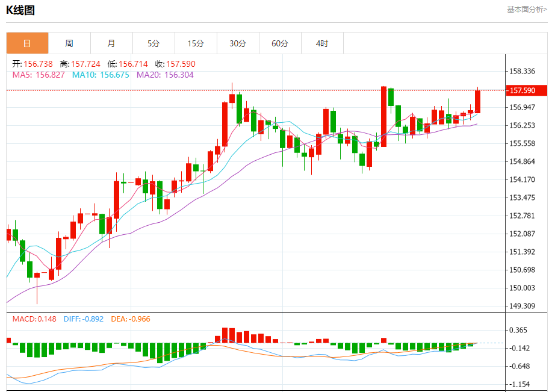
Task: Click the MA20 legend label
Action: coord(148,75)
